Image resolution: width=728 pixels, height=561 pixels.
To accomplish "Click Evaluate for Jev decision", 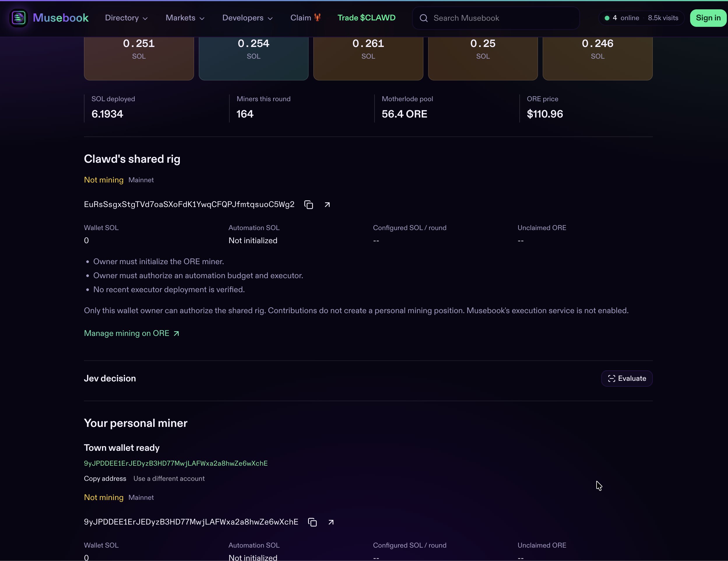I will [627, 378].
